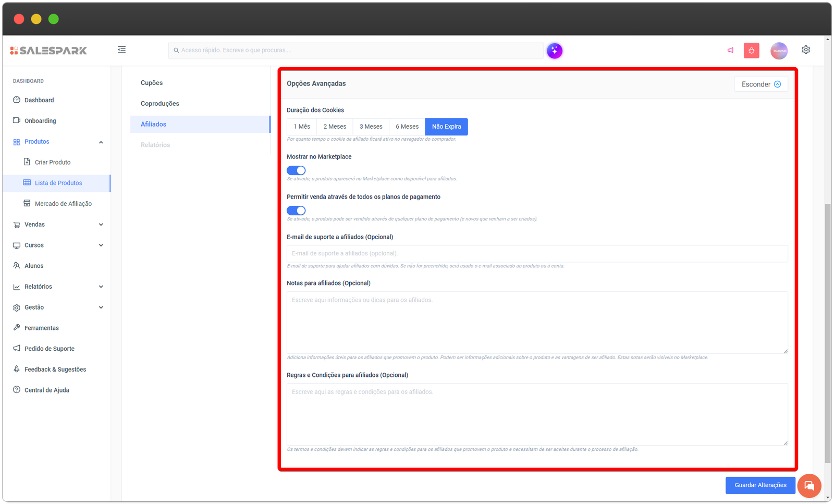Collapse sidebar with the menu toggle icon
The image size is (834, 504).
pyautogui.click(x=121, y=50)
